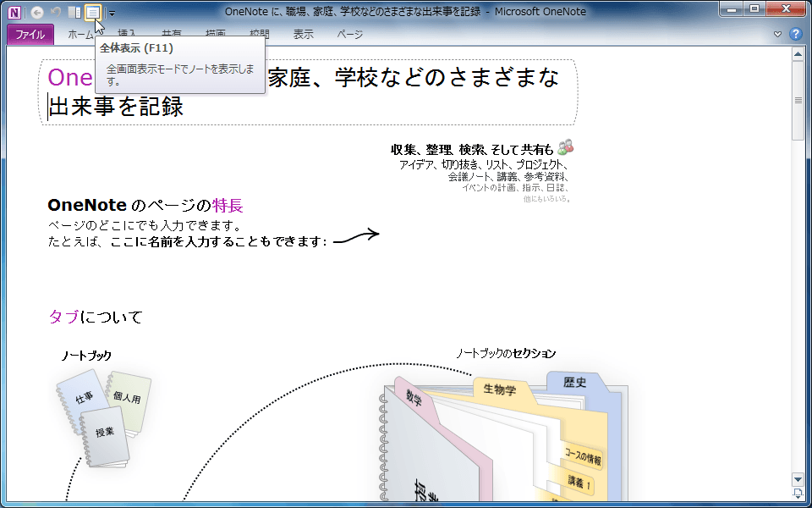Toggle full page view (F11) button

click(x=93, y=13)
